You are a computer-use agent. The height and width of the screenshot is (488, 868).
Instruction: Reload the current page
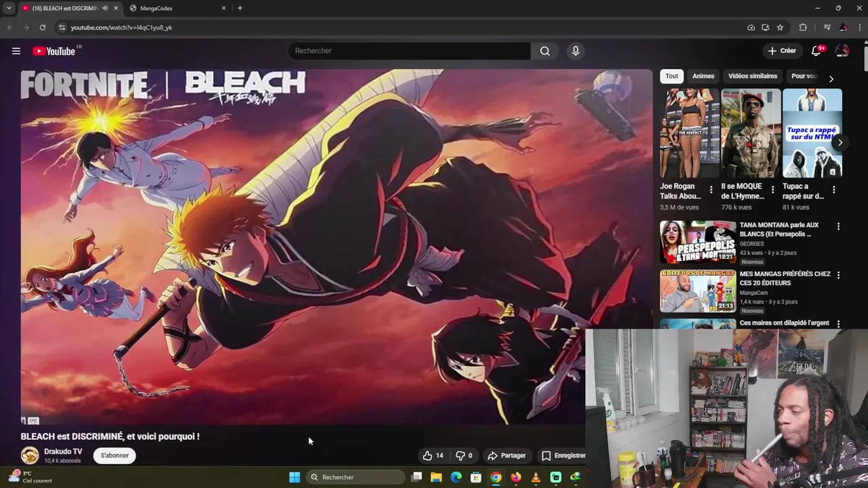click(x=42, y=28)
